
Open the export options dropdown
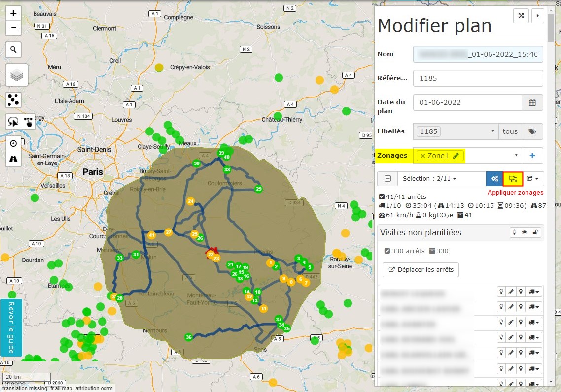[532, 179]
